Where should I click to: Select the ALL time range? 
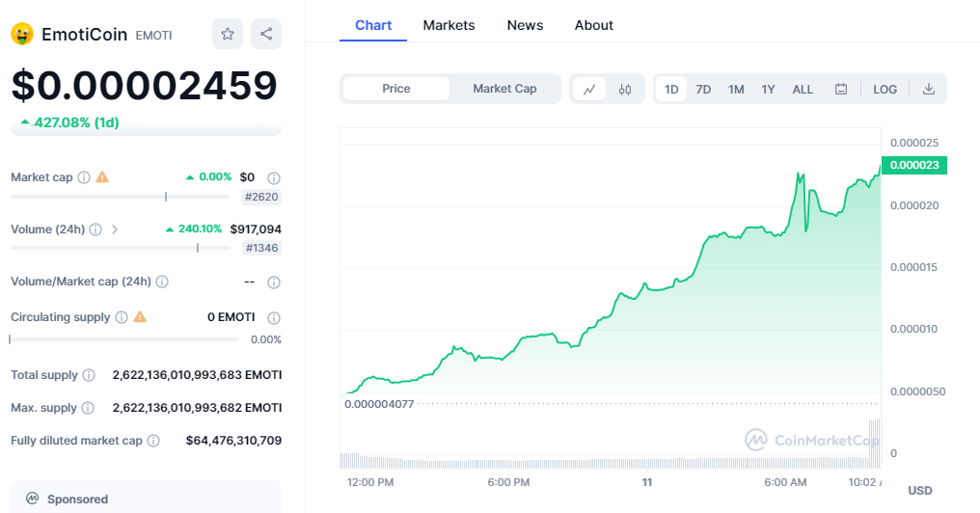coord(803,89)
